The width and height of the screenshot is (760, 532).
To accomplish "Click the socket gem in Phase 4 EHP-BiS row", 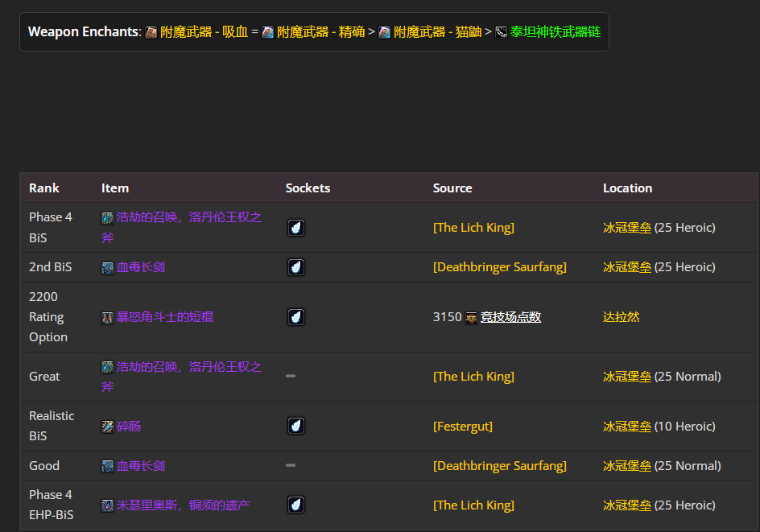I will [296, 505].
